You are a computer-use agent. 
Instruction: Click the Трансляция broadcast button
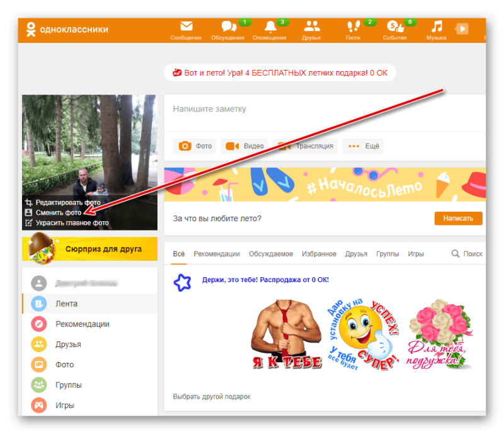306,146
